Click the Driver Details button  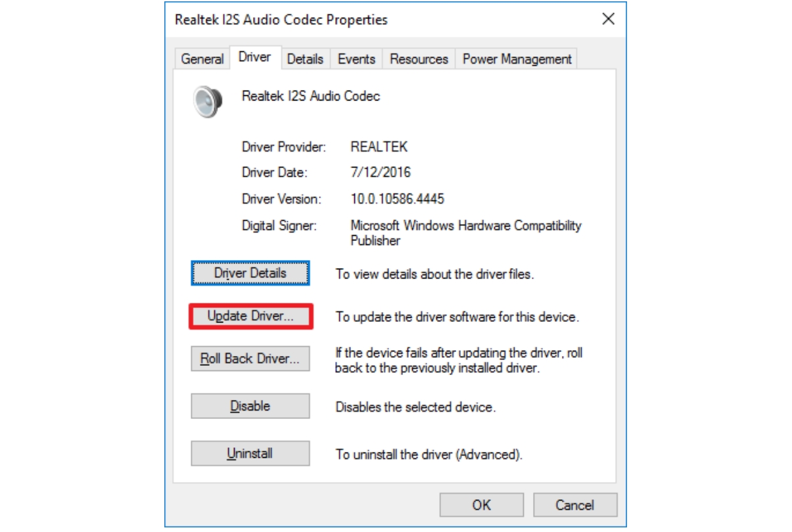[x=250, y=273]
